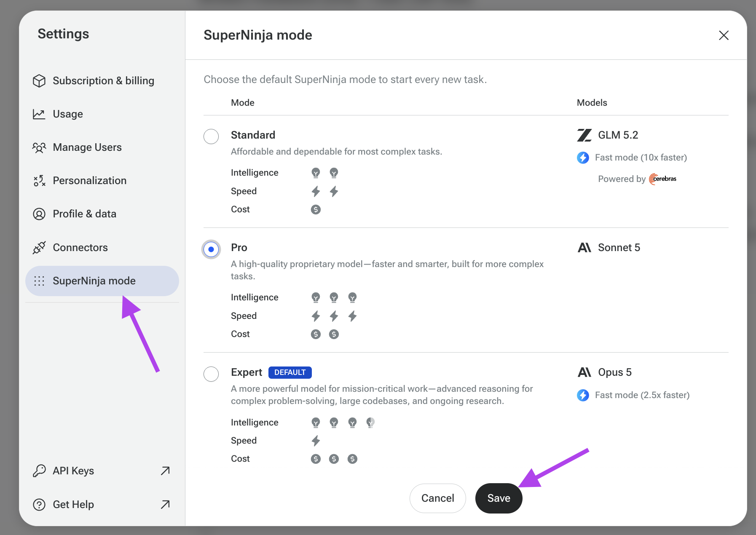Click the Profile & data avatar icon
756x535 pixels.
(39, 214)
